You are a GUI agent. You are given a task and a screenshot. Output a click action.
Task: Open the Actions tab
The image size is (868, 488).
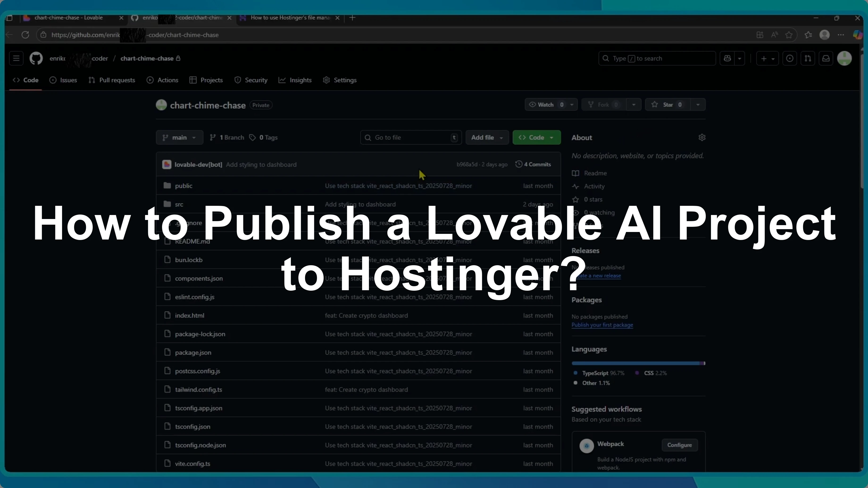(163, 80)
